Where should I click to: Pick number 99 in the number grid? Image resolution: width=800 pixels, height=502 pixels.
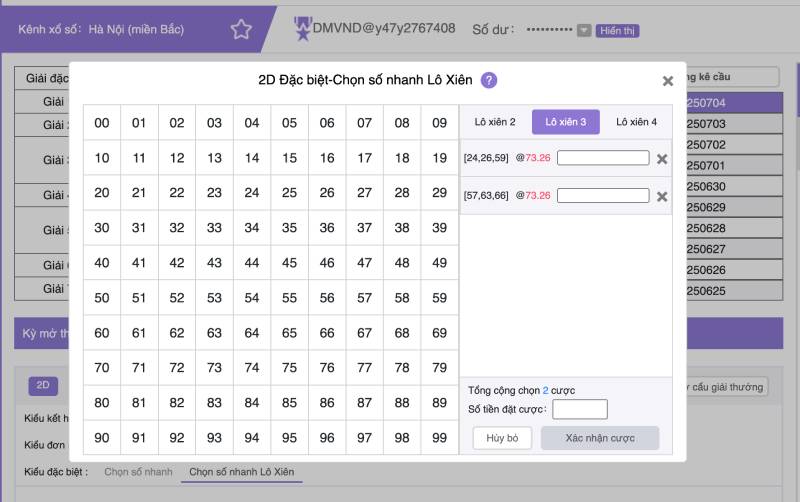tap(439, 438)
